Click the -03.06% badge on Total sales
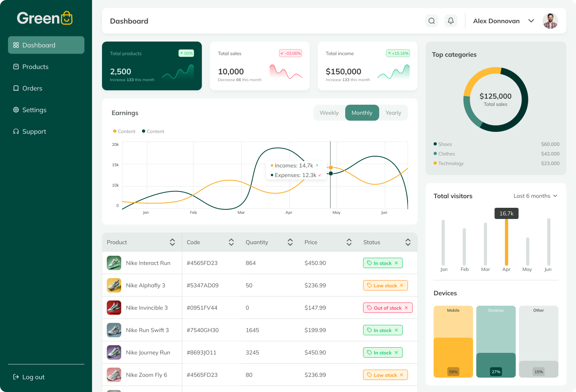Screen dimensions: 576x392 290,53
